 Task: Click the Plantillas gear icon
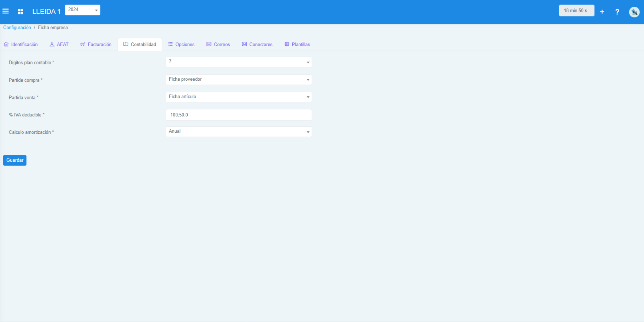click(x=287, y=44)
